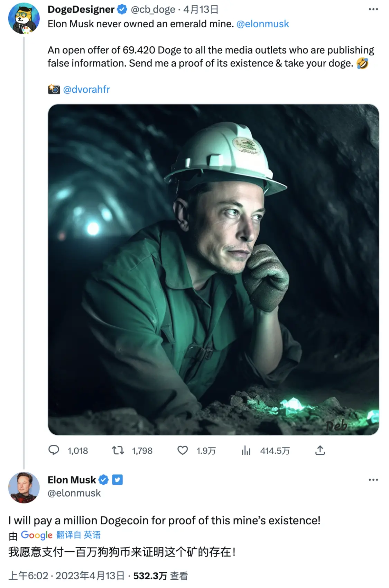Click the retweet arrows icon

point(118,450)
